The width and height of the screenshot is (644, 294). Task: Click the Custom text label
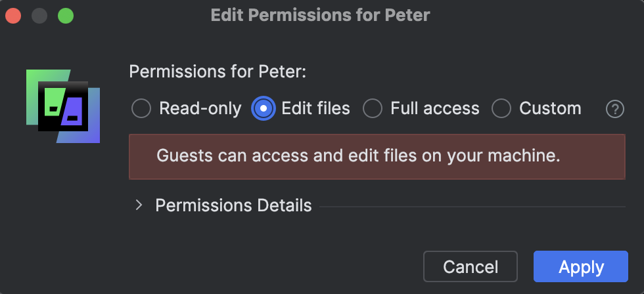[x=551, y=109]
